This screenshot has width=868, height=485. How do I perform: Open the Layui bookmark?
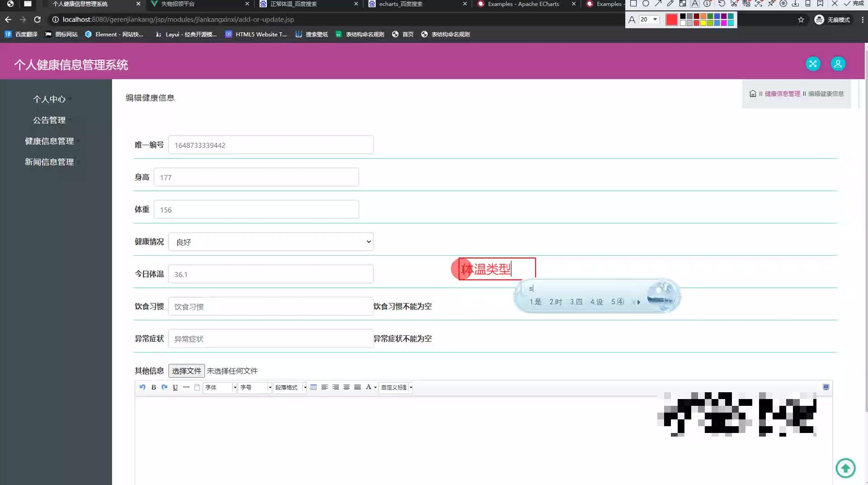click(x=186, y=34)
